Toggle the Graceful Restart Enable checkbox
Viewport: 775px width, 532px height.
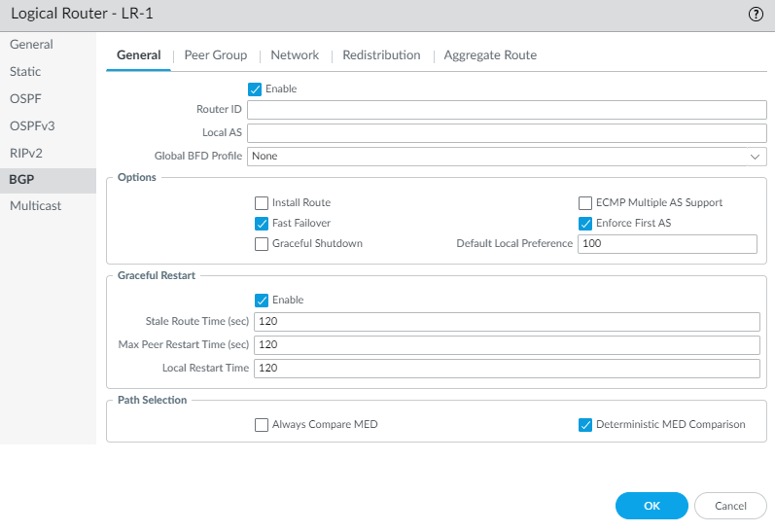[x=261, y=301]
